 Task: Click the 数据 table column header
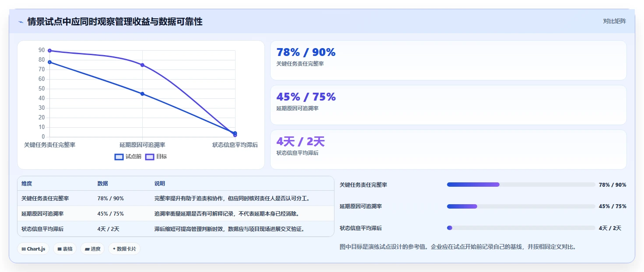tap(102, 184)
